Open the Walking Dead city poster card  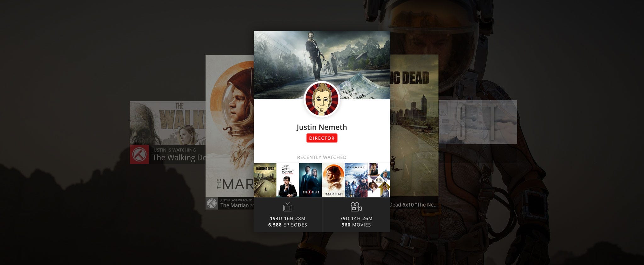414,126
